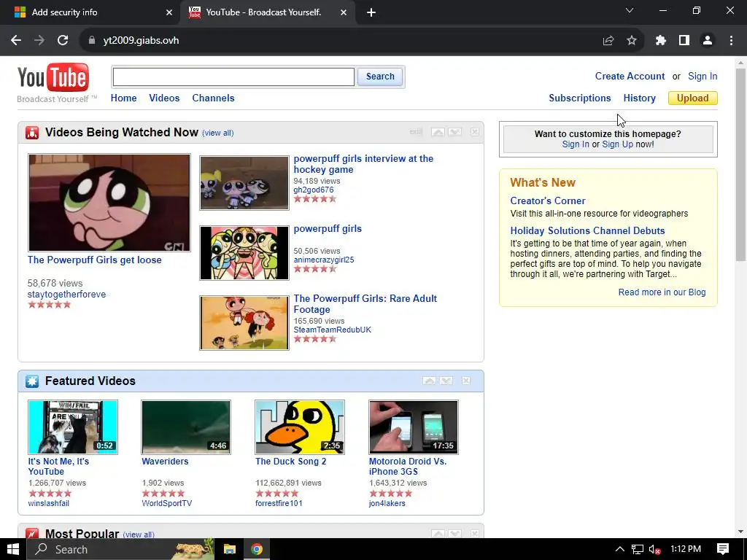Open The Powerpuff Girls get loose thumbnail

coord(109,203)
